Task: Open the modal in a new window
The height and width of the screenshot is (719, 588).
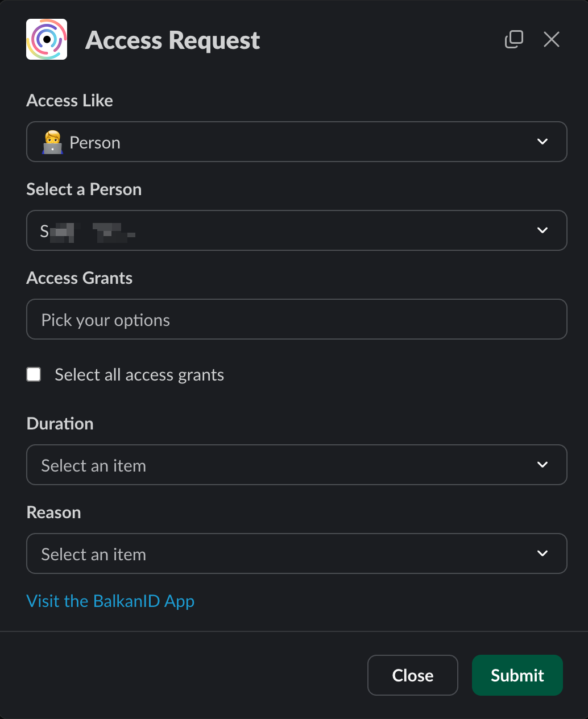Action: pyautogui.click(x=514, y=39)
